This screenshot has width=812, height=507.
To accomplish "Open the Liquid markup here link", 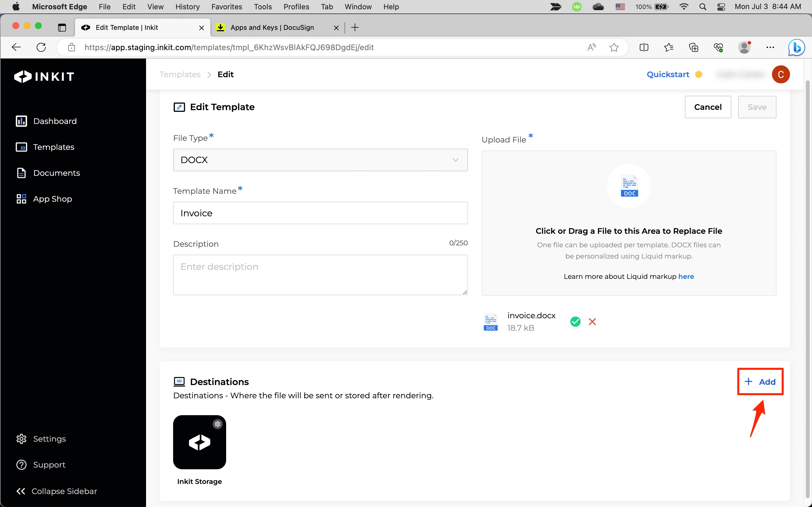I will (686, 276).
